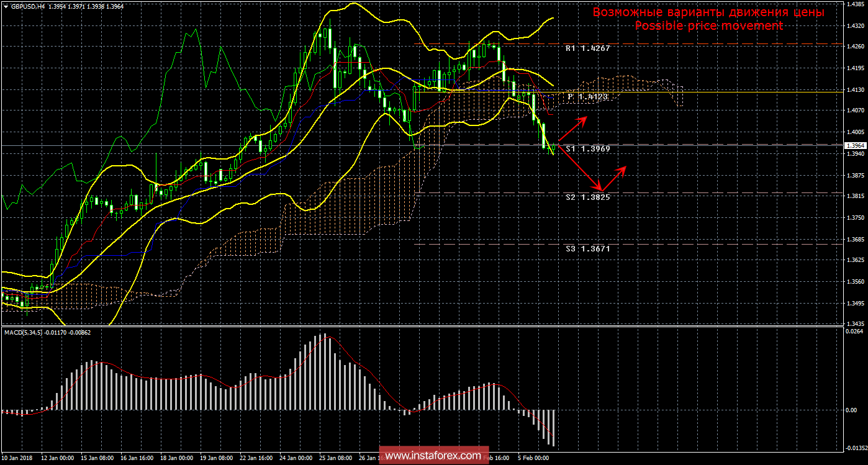This screenshot has height=465, width=868.
Task: Click the GBPUSD,H4 chart title text
Action: tap(27, 6)
